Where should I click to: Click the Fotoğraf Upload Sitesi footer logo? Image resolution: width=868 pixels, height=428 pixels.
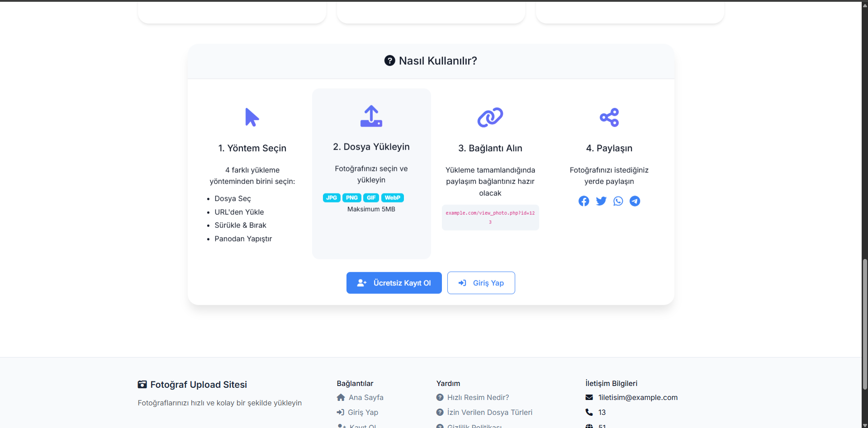[192, 385]
